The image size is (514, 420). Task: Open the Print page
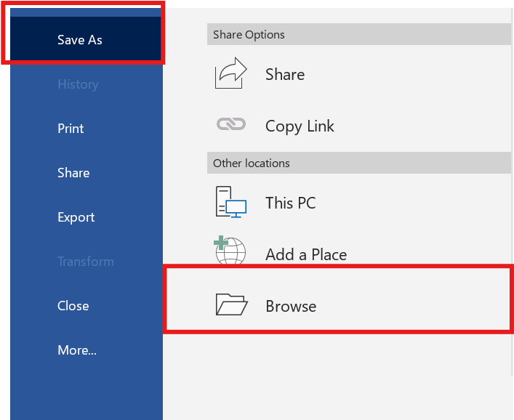71,129
